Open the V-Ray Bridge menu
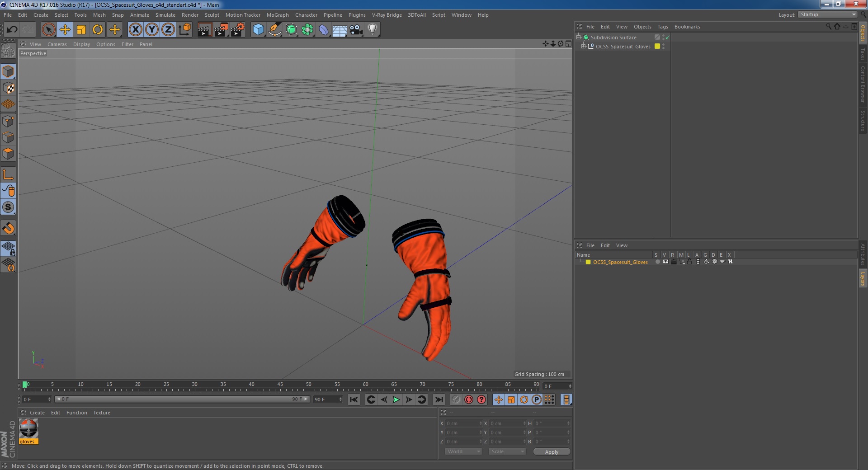This screenshot has width=868, height=470. (387, 15)
